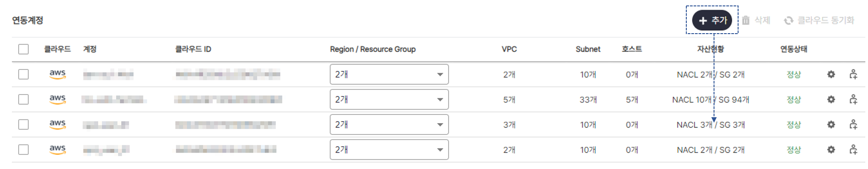Screen dimensions: 868x169
Task: Open settings gear for fourth aws row
Action: point(831,149)
